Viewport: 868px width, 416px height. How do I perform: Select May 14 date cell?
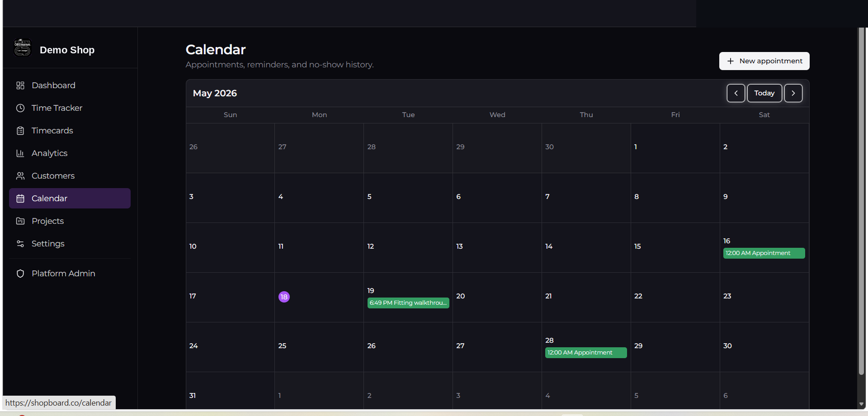[x=586, y=248]
